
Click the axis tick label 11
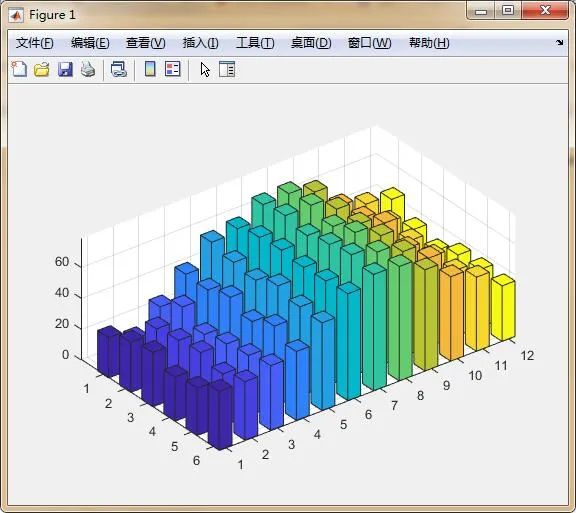click(501, 366)
